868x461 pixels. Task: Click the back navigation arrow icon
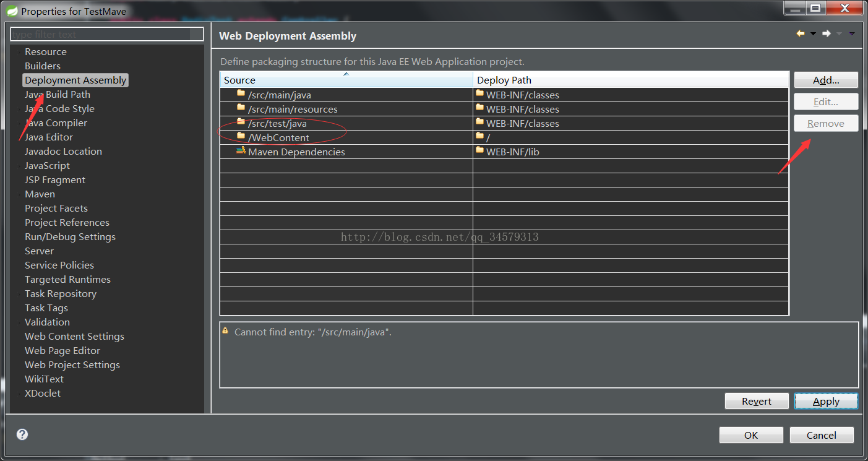tap(801, 33)
